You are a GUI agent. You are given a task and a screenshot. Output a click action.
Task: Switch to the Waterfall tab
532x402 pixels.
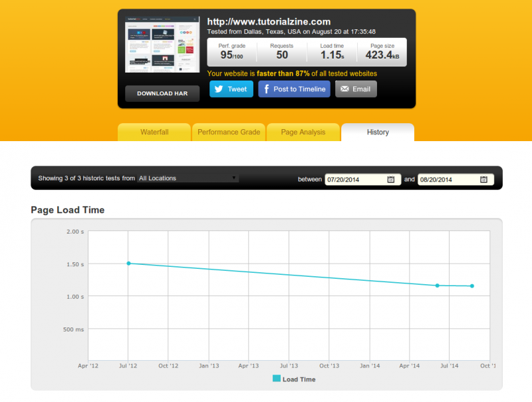click(154, 132)
